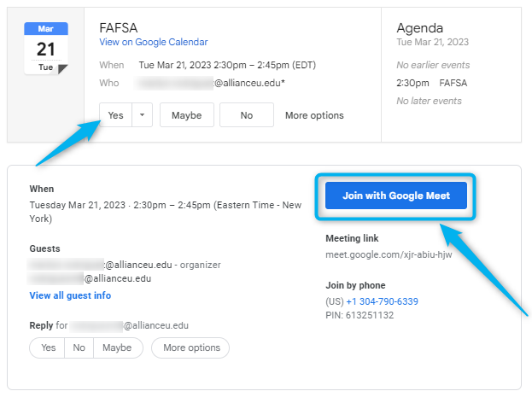
Task: Reply Yes in the bottom reply row
Action: (x=48, y=347)
